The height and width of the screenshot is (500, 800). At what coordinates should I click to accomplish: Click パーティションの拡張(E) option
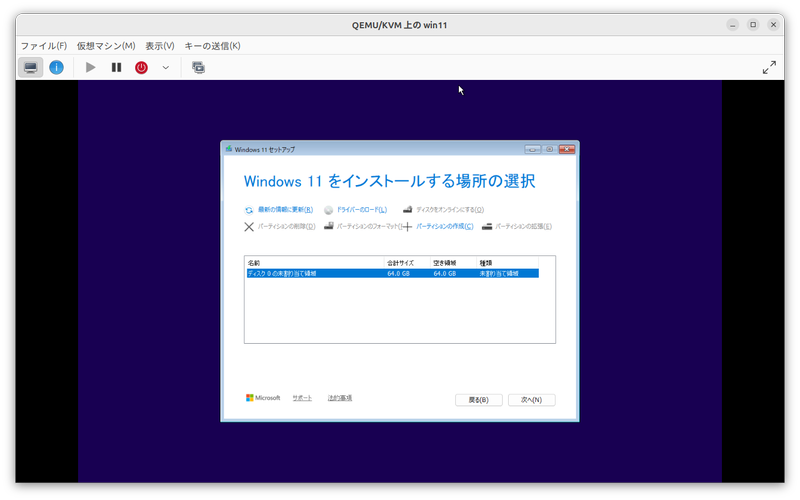pyautogui.click(x=523, y=227)
